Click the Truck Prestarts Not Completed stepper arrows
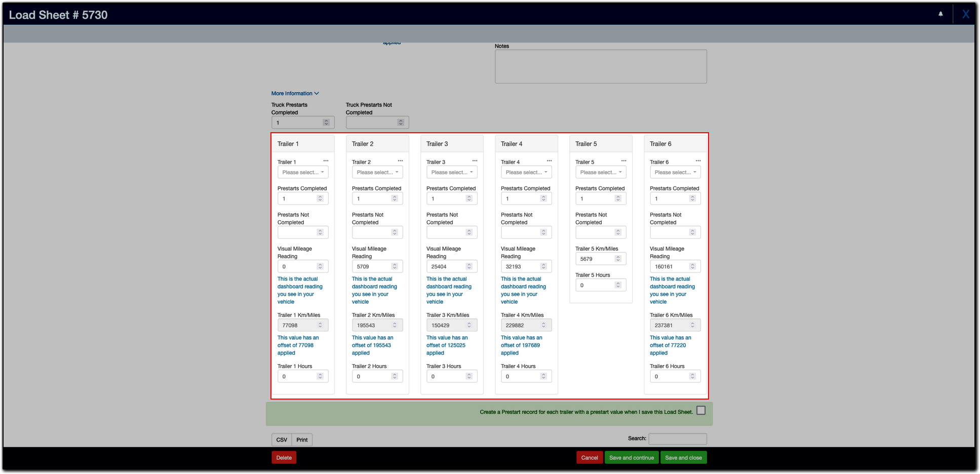Screen dimensions: 980x474 pyautogui.click(x=401, y=123)
